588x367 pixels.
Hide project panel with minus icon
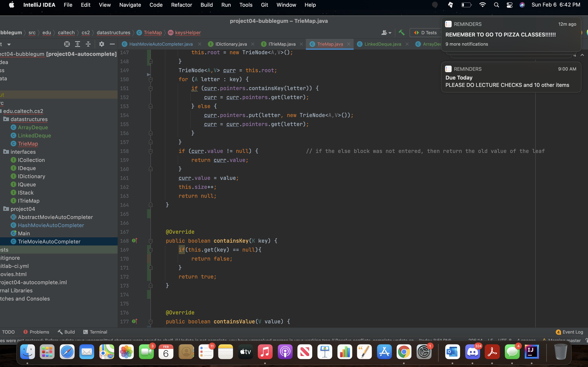tap(112, 44)
